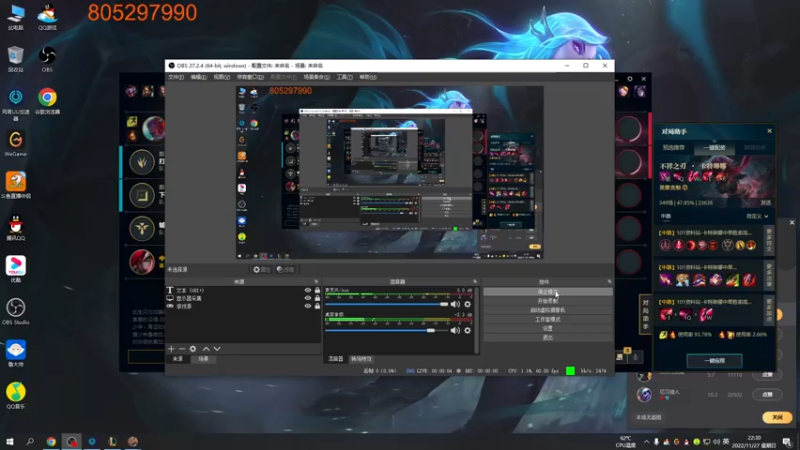Select the 谷歌浏览器 Chrome desktop icon

tap(47, 102)
